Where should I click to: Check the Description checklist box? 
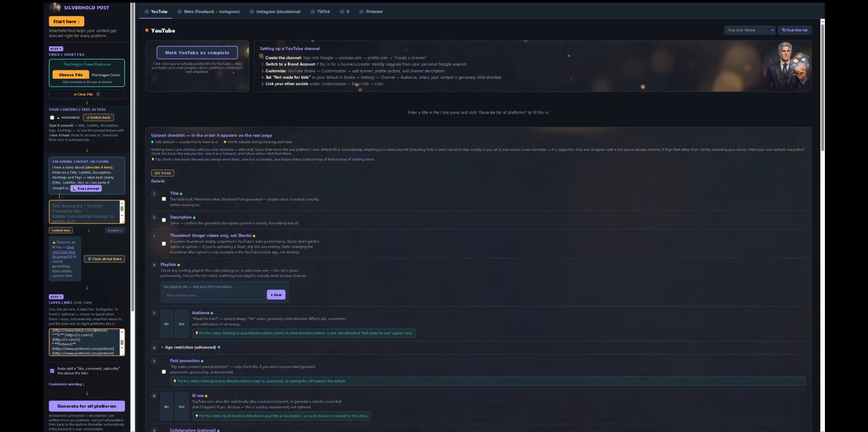[164, 220]
